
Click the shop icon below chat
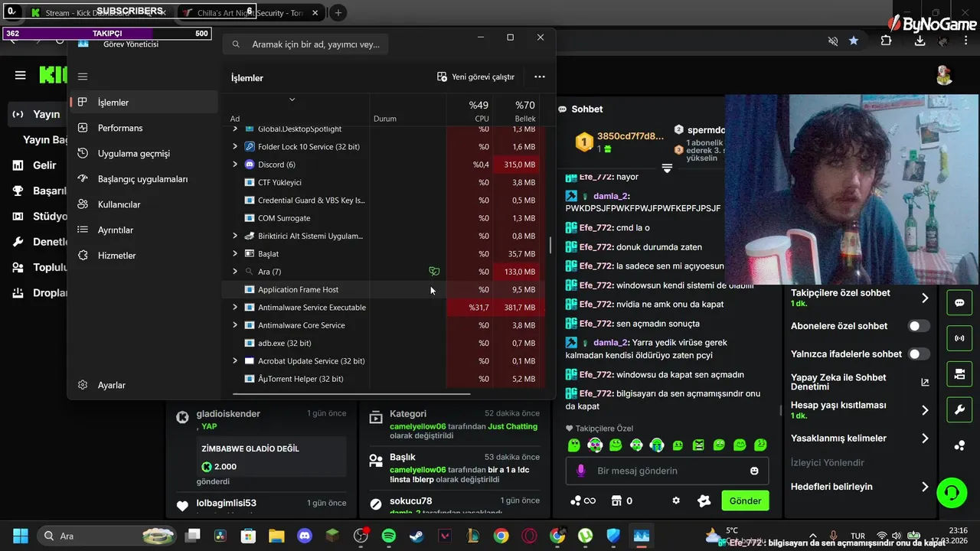[x=616, y=500]
